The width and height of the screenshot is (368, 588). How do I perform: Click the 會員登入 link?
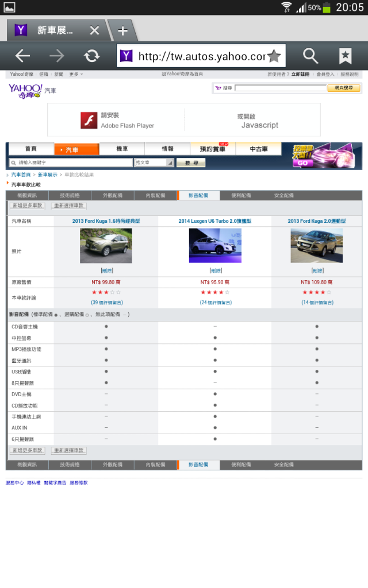click(x=325, y=74)
